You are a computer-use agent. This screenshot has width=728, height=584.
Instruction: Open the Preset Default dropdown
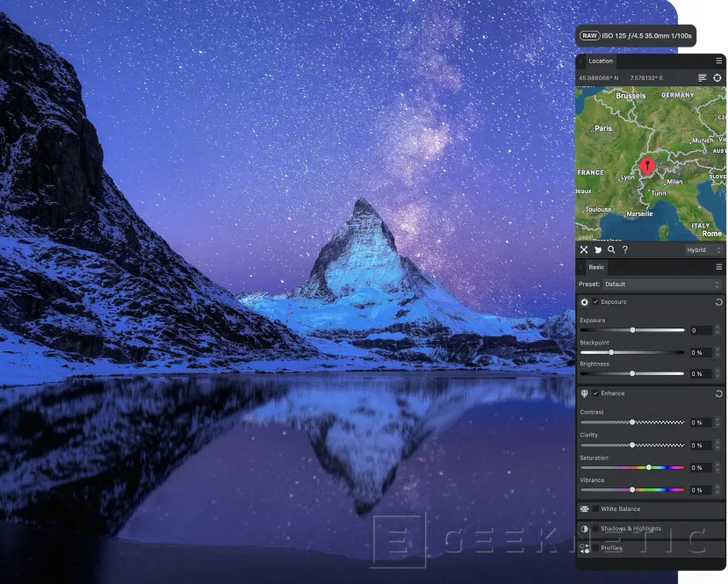pos(662,285)
